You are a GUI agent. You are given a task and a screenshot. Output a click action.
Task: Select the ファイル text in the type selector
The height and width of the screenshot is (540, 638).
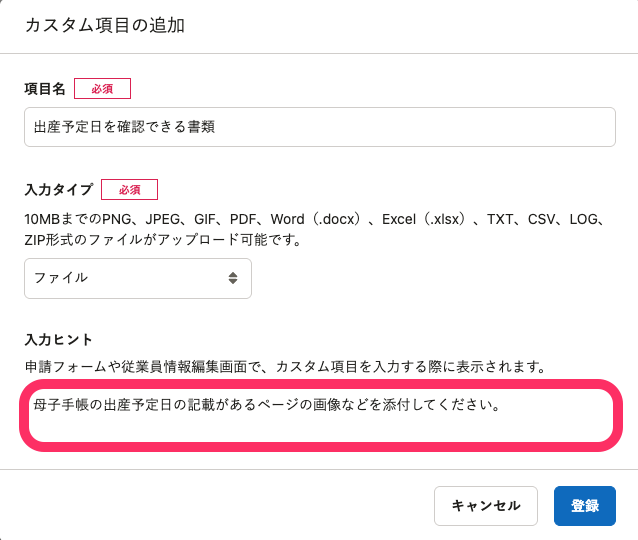click(61, 278)
